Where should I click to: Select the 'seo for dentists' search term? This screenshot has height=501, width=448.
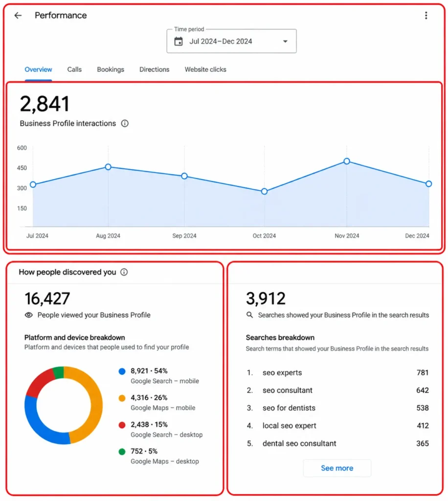point(289,408)
